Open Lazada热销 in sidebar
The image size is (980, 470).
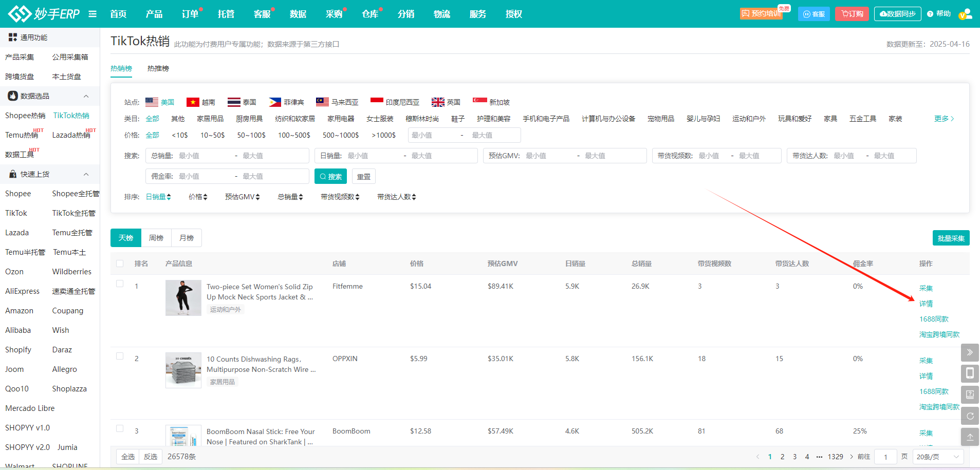click(71, 135)
